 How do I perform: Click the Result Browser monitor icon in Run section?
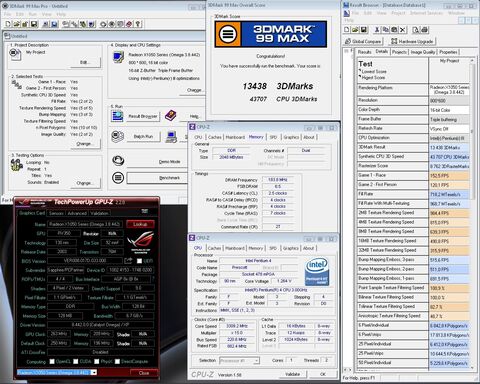pyautogui.click(x=117, y=116)
